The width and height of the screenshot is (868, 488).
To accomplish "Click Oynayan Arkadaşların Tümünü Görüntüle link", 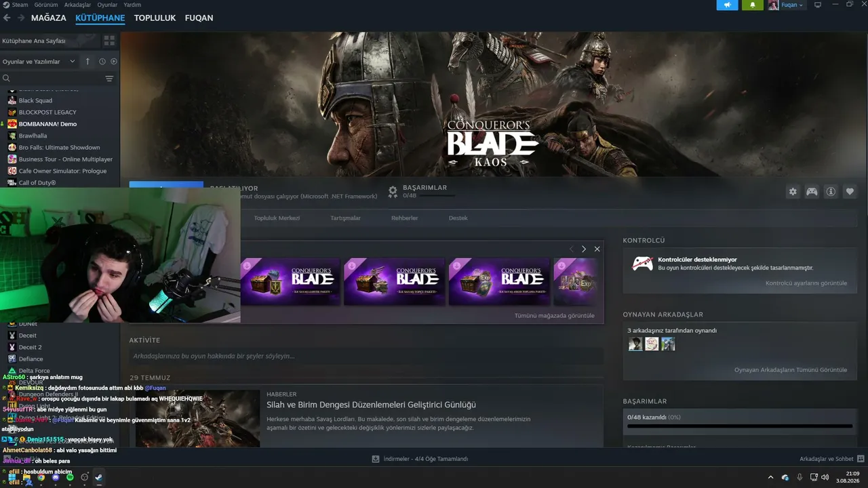I will point(791,370).
